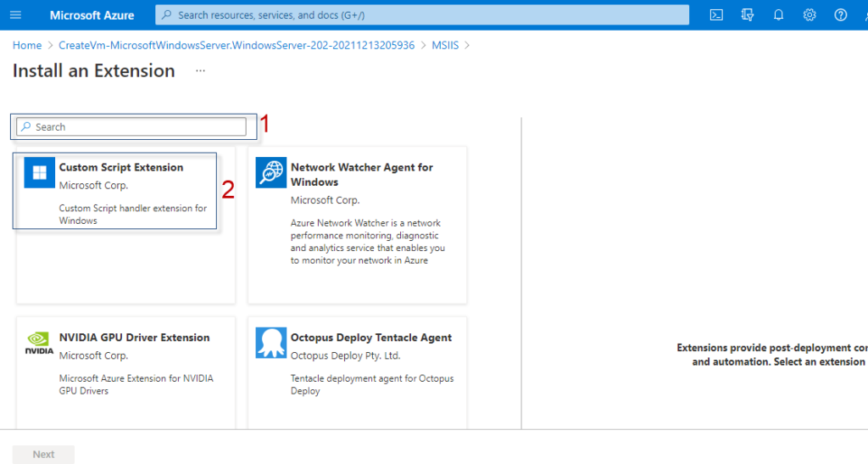The height and width of the screenshot is (464, 868).
Task: Click the magnifier icon in extension search
Action: pyautogui.click(x=25, y=126)
